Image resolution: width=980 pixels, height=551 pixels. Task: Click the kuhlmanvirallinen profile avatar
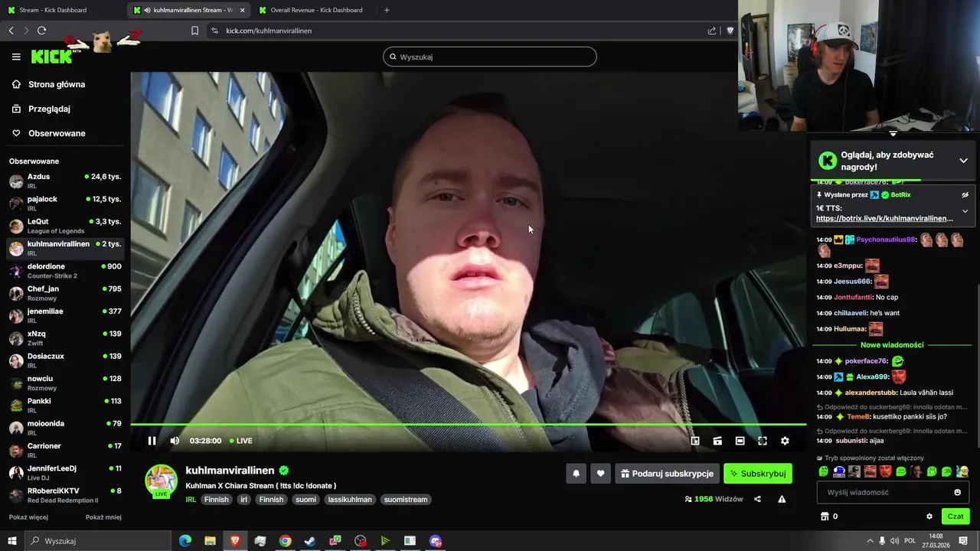[x=161, y=480]
